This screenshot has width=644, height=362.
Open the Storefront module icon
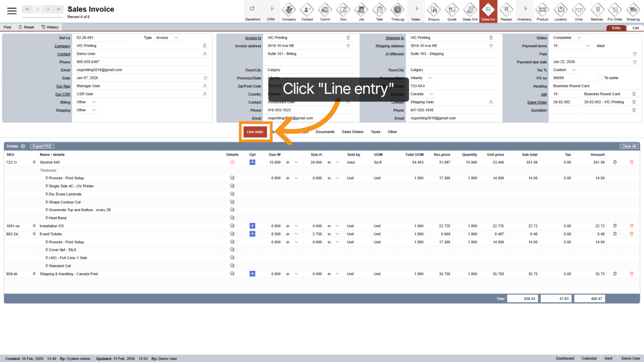(253, 11)
